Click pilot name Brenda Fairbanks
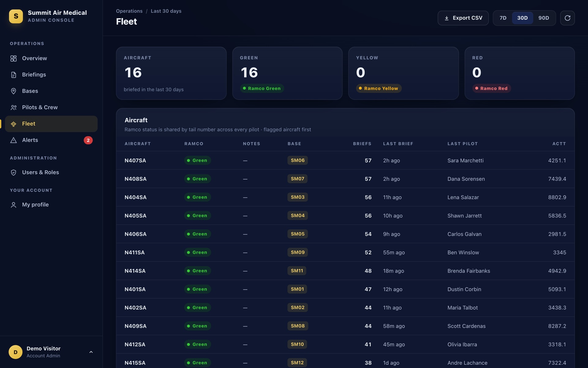 (x=469, y=271)
